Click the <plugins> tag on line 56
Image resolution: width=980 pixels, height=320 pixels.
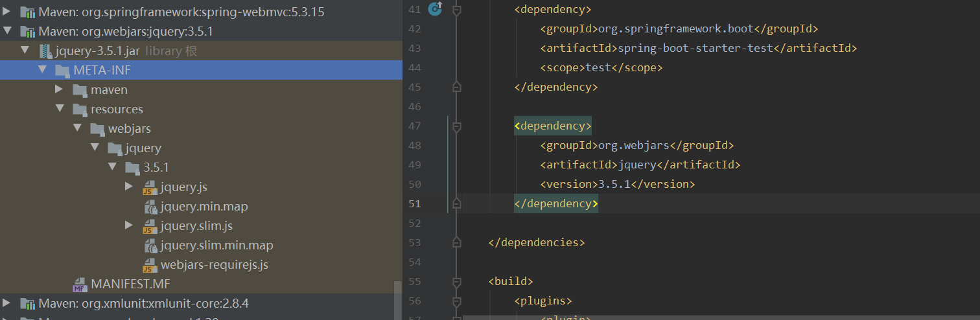coord(543,301)
